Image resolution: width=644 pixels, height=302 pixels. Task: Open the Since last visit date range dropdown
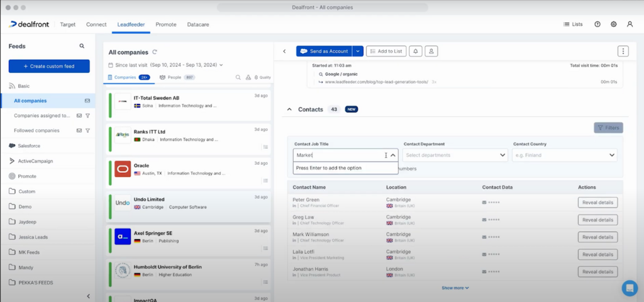(165, 65)
